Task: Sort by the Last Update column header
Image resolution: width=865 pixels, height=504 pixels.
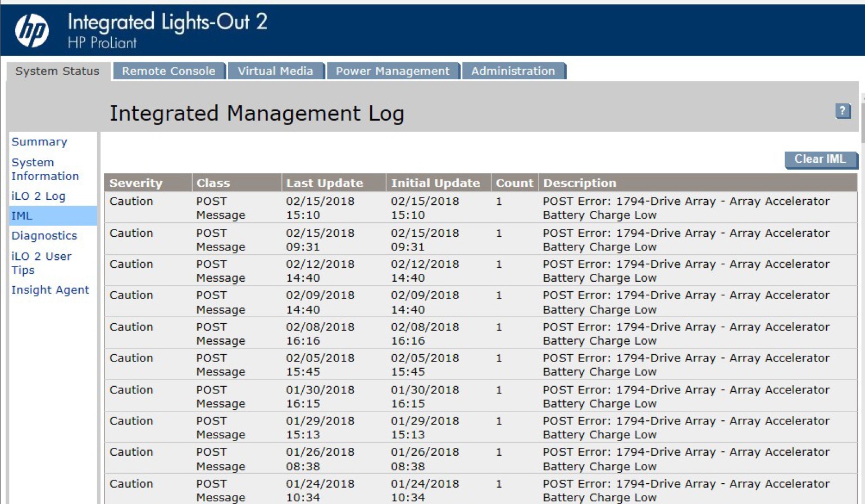Action: [334, 183]
